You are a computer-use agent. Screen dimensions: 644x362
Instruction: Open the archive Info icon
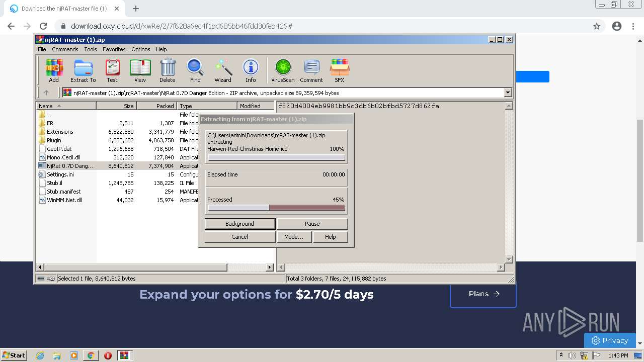click(251, 70)
